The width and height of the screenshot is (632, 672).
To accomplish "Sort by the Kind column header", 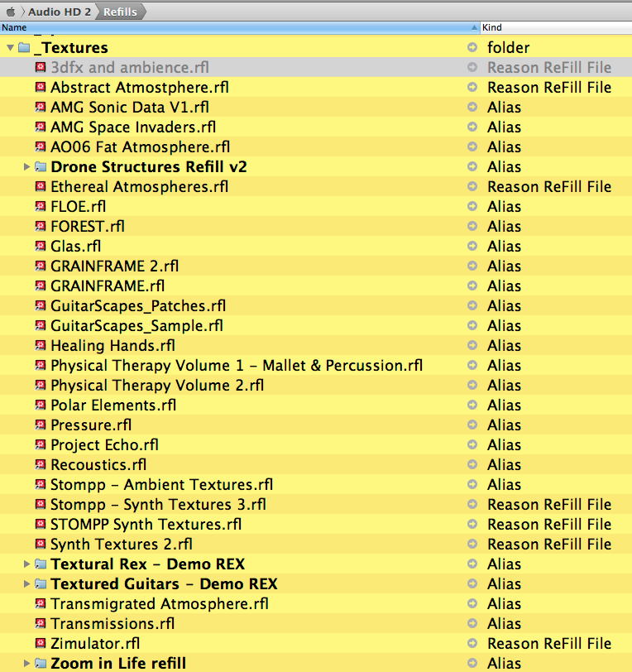I will [556, 27].
